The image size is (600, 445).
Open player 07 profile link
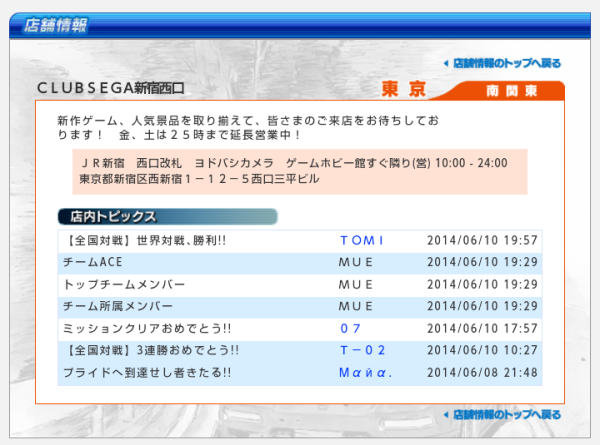(350, 328)
